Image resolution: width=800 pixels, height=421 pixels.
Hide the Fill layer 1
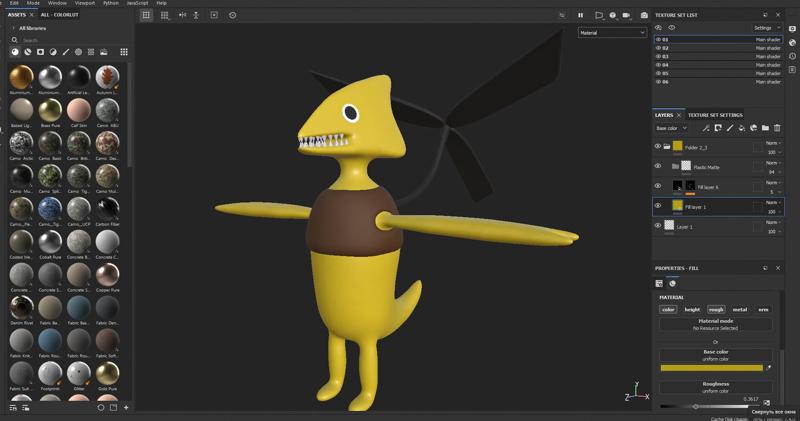click(x=658, y=206)
